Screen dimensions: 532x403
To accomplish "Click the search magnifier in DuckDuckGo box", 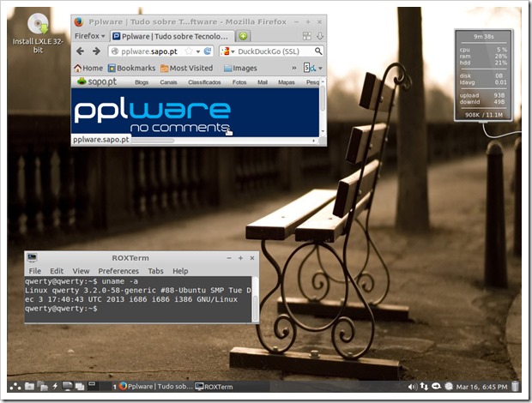I will point(317,51).
